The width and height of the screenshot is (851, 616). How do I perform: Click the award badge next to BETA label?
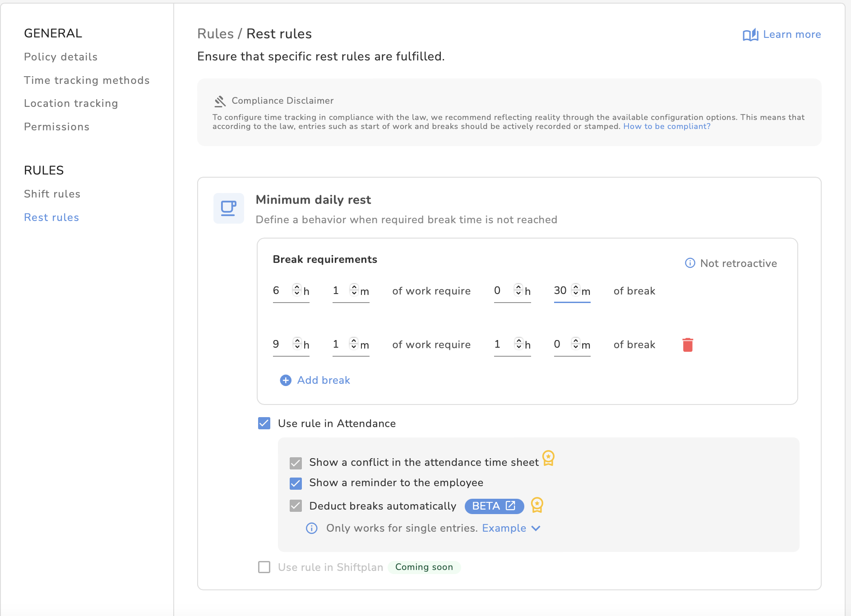[x=537, y=505]
